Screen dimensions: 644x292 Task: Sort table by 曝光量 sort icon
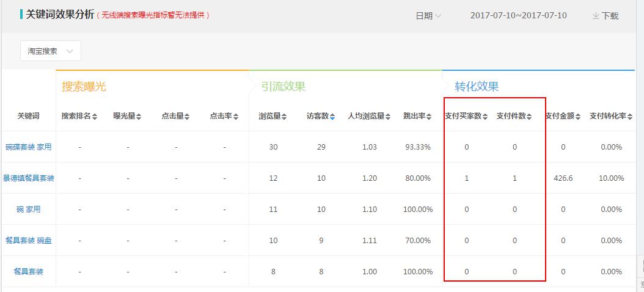pyautogui.click(x=139, y=117)
